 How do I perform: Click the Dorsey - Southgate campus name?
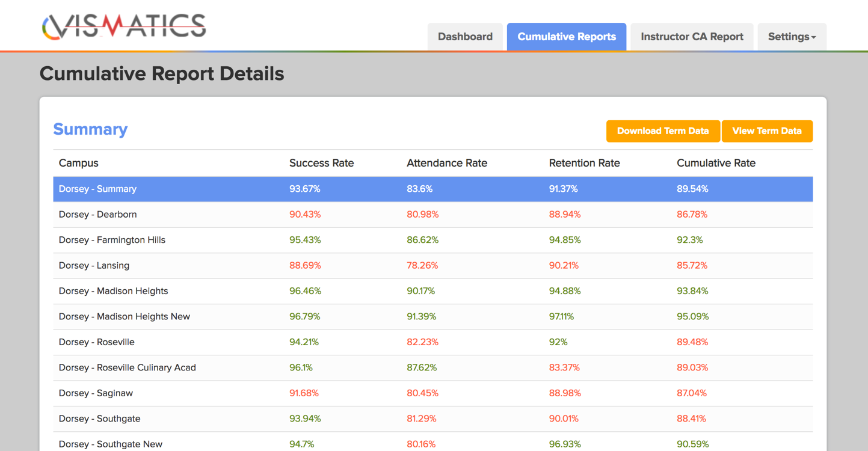click(99, 419)
